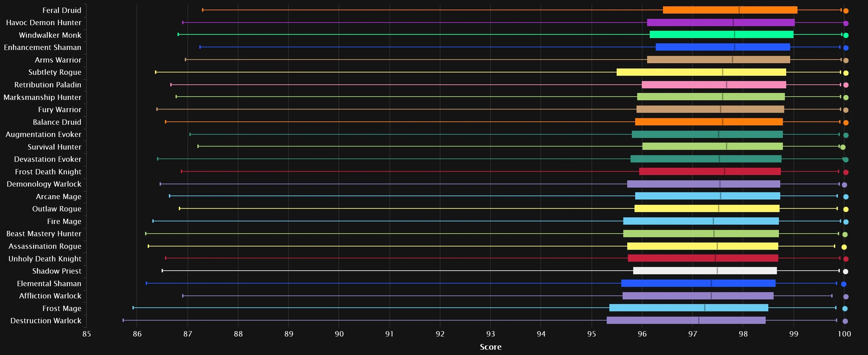
Task: Click the Destruction Warlock max outlier dot
Action: (845, 321)
